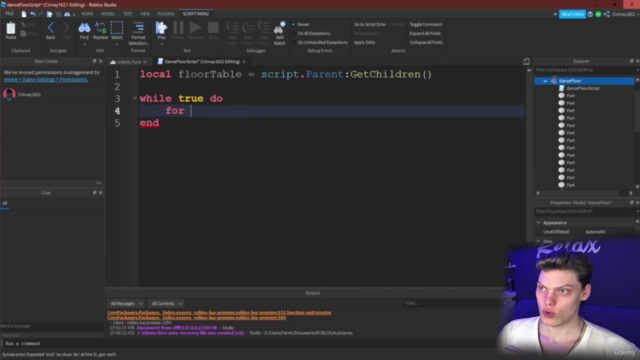Click the Stop test icon
The height and width of the screenshot is (360, 640).
coord(213,28)
